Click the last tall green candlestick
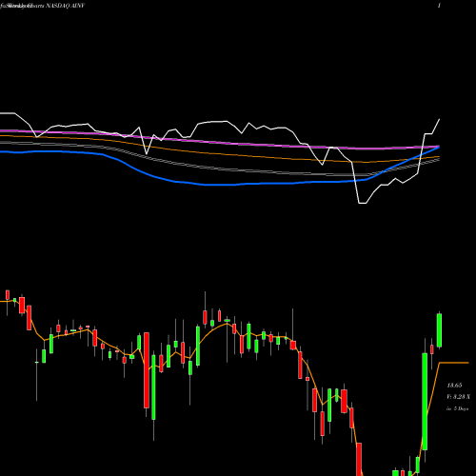This screenshot has width=476, height=476. 439,330
